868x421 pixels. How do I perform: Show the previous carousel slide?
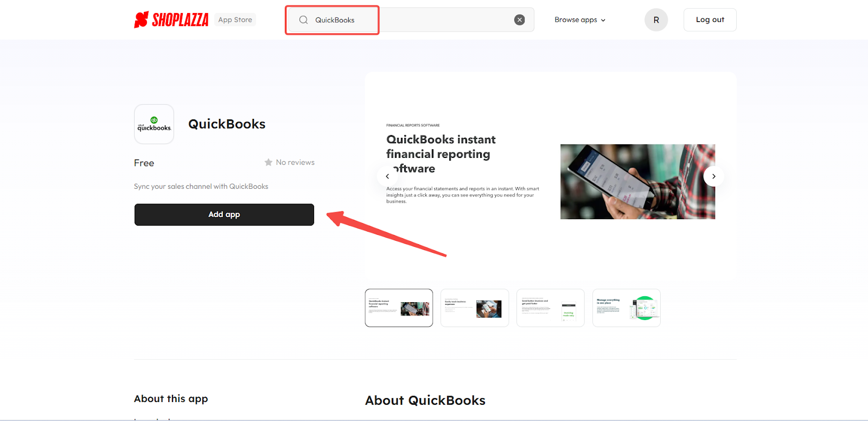point(387,176)
